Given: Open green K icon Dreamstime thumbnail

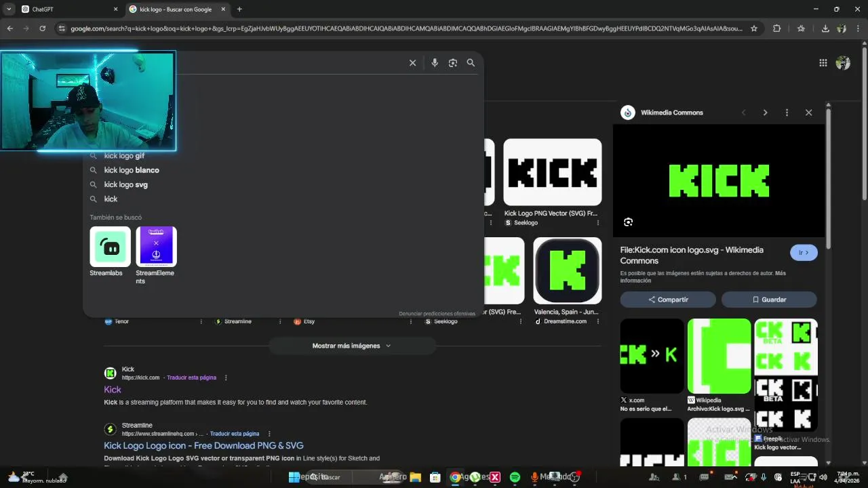Looking at the screenshot, I should point(568,270).
